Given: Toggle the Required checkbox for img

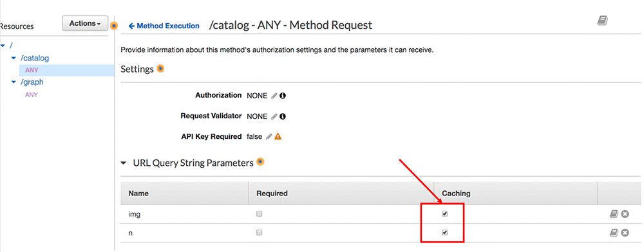Looking at the screenshot, I should coord(259,213).
